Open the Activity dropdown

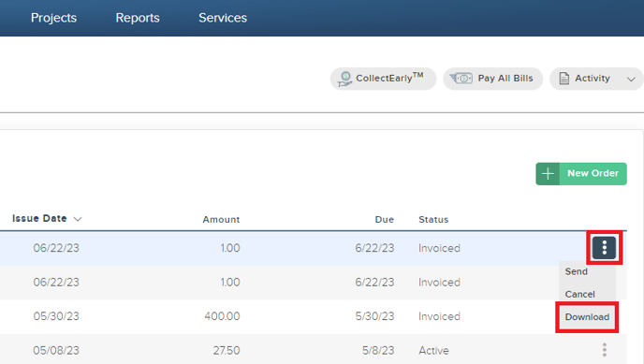pos(596,79)
